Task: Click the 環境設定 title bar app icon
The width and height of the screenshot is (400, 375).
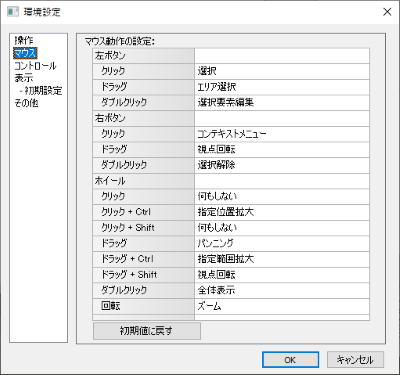Action: [13, 12]
